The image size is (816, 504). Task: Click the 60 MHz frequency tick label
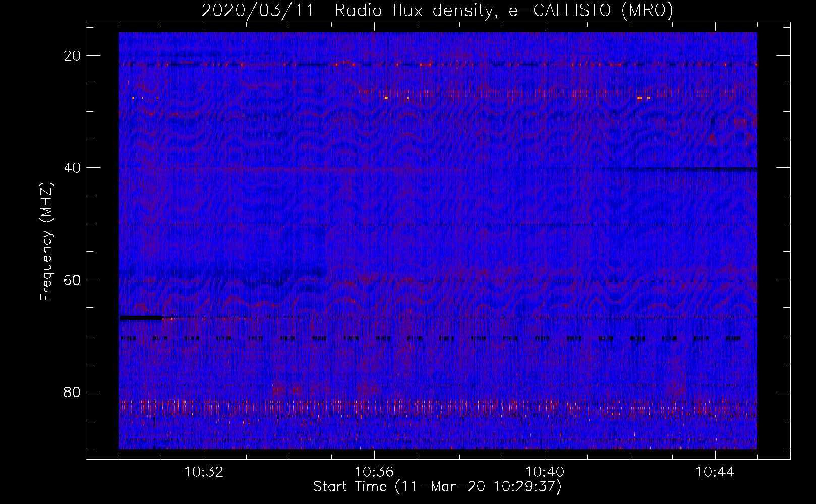coord(73,280)
